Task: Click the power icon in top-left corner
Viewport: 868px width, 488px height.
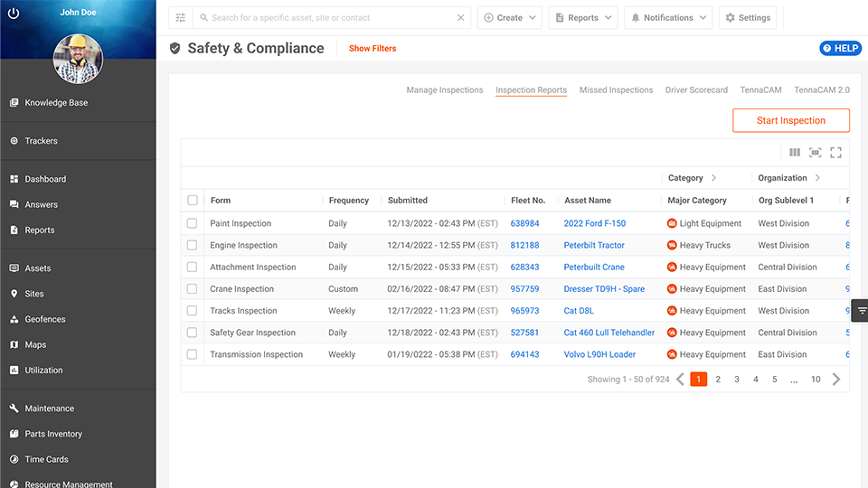Action: 13,14
